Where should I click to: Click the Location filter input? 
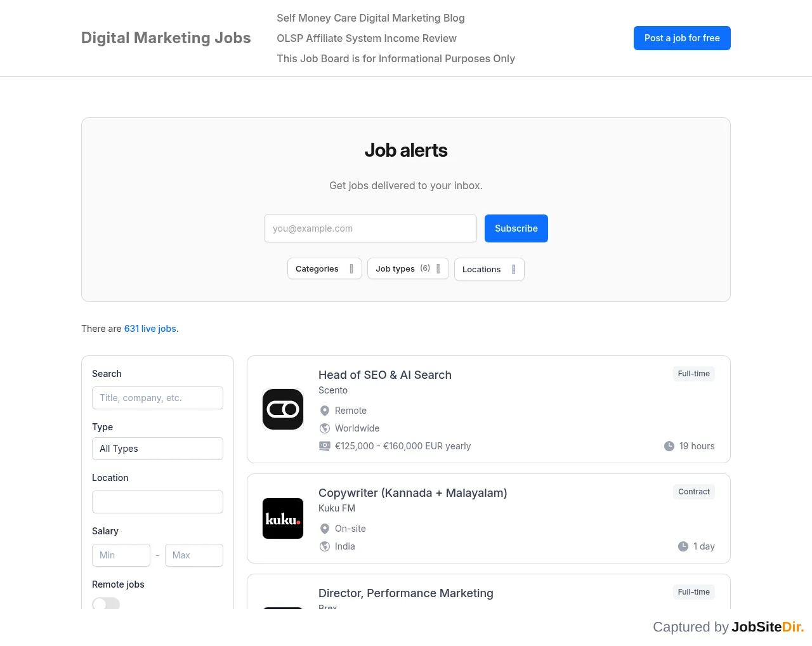coord(157,502)
